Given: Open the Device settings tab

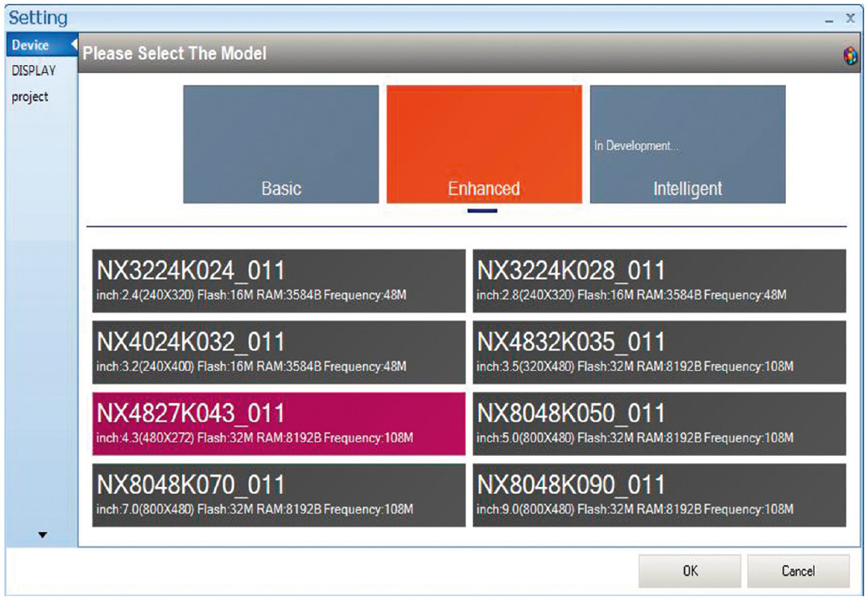Looking at the screenshot, I should tap(42, 45).
